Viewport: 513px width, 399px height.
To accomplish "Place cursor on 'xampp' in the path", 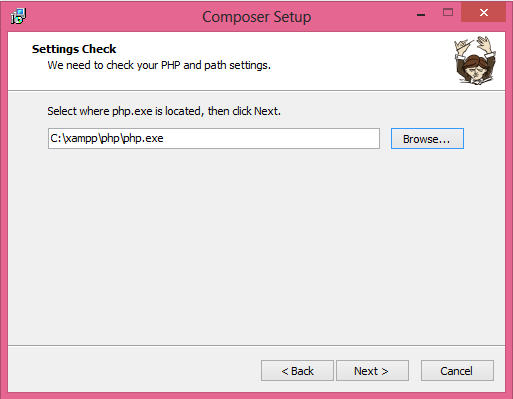I will [x=81, y=138].
